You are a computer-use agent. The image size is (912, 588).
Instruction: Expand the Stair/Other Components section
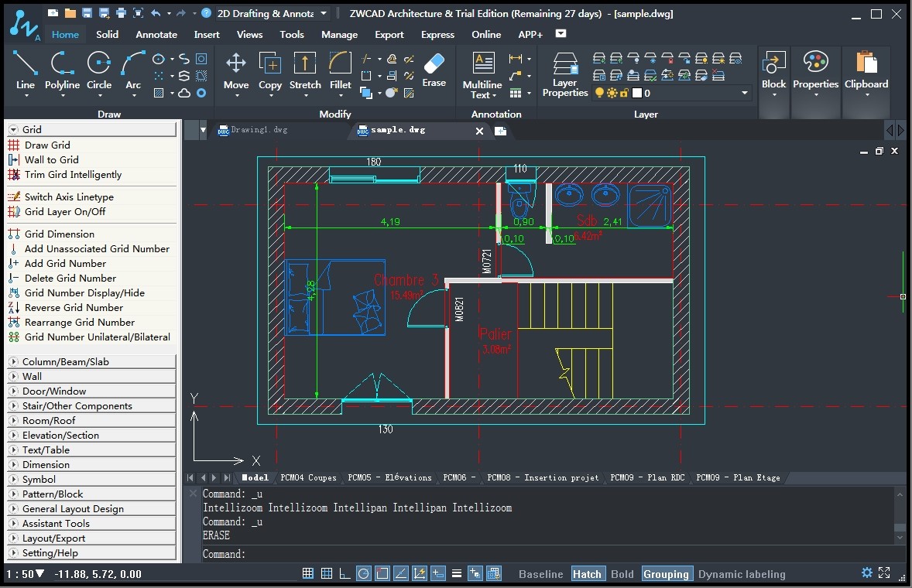pyautogui.click(x=91, y=405)
